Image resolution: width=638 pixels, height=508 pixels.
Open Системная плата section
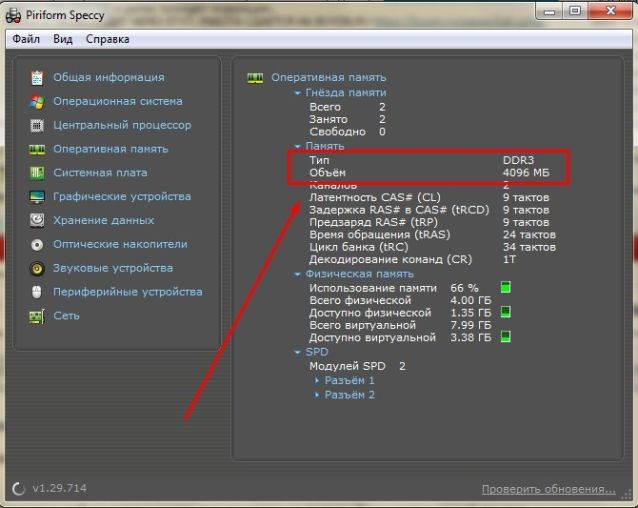click(x=100, y=173)
